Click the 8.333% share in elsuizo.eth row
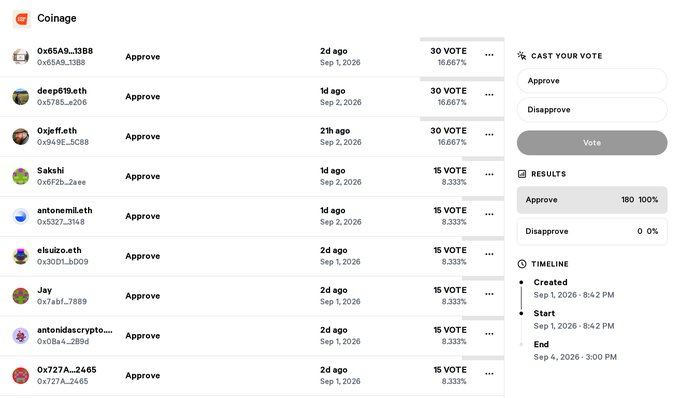The image size is (680, 398). click(454, 262)
